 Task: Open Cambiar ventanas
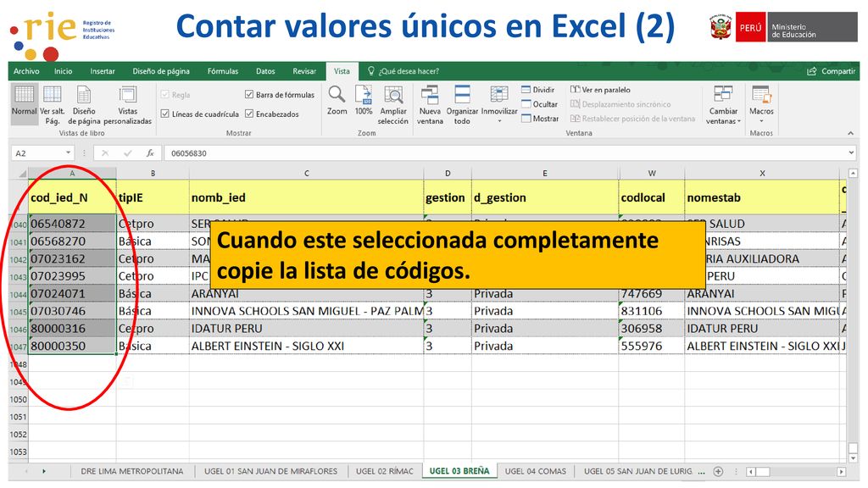pyautogui.click(x=723, y=105)
